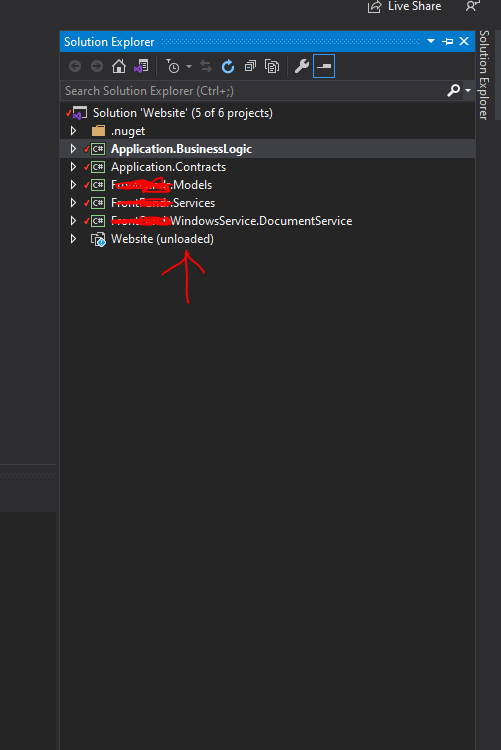Expand the Application.BusinessLogic project node
The image size is (501, 750).
pos(73,149)
